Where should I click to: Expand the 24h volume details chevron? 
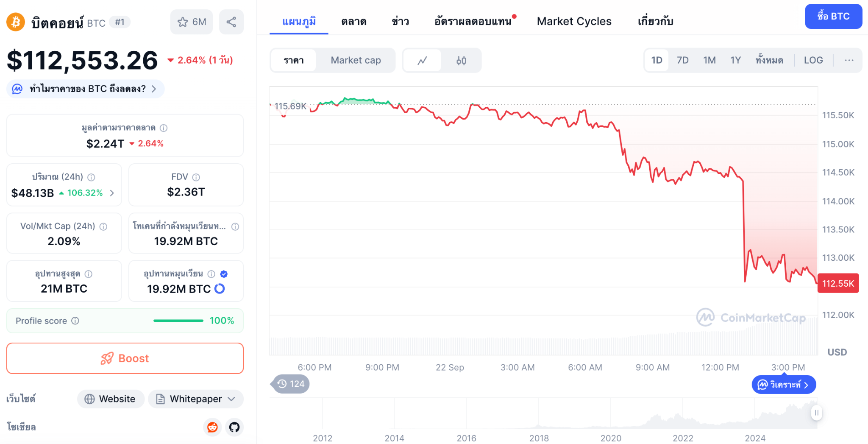[x=112, y=193]
